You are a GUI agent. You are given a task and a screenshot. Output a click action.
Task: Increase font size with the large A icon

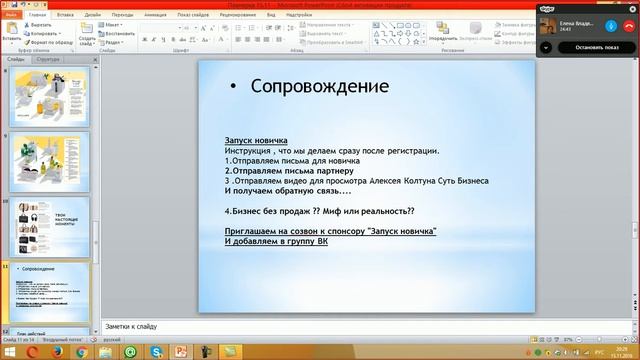click(203, 28)
